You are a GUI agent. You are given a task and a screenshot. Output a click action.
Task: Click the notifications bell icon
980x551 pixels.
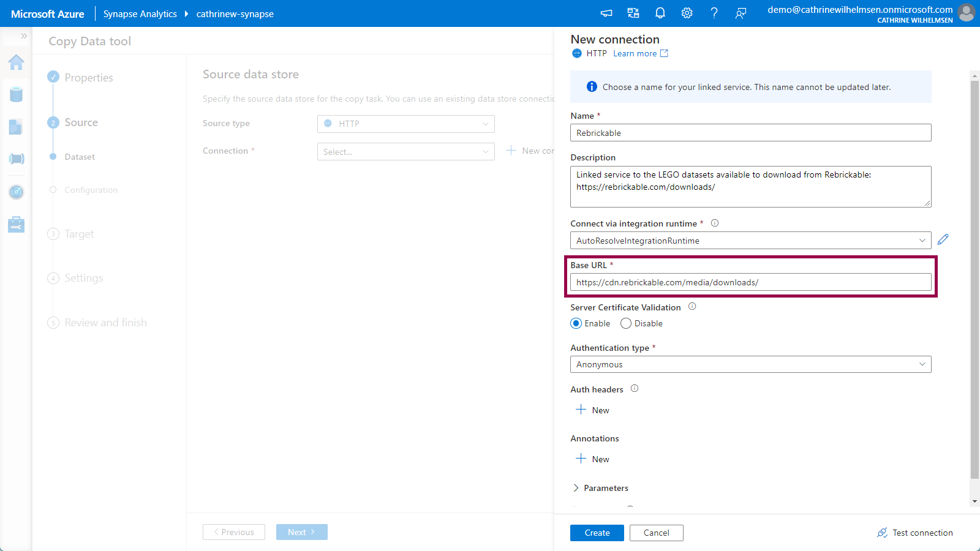pyautogui.click(x=660, y=13)
